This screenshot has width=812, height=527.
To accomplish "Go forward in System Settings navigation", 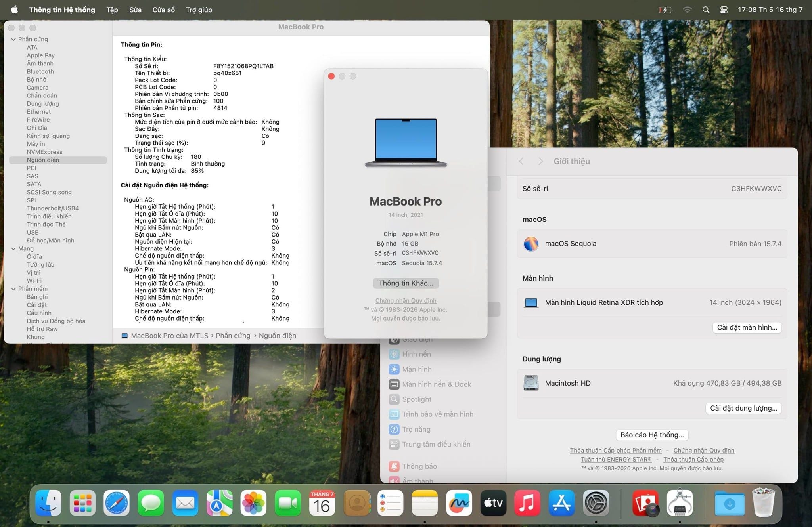I will pyautogui.click(x=540, y=161).
